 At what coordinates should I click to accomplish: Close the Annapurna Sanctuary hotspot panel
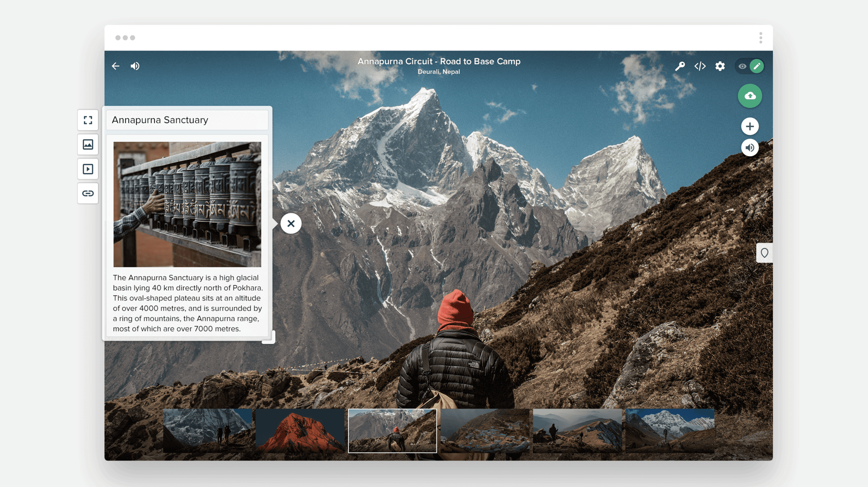click(x=291, y=223)
